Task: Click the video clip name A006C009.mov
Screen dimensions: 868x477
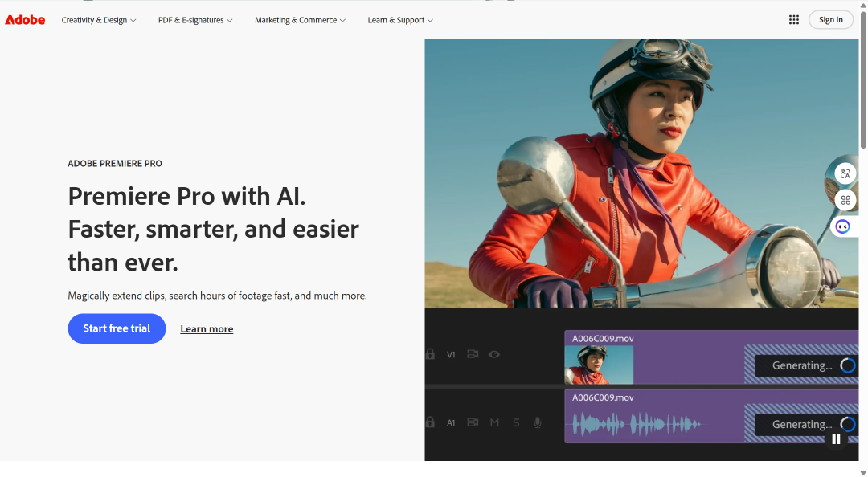Action: [603, 339]
